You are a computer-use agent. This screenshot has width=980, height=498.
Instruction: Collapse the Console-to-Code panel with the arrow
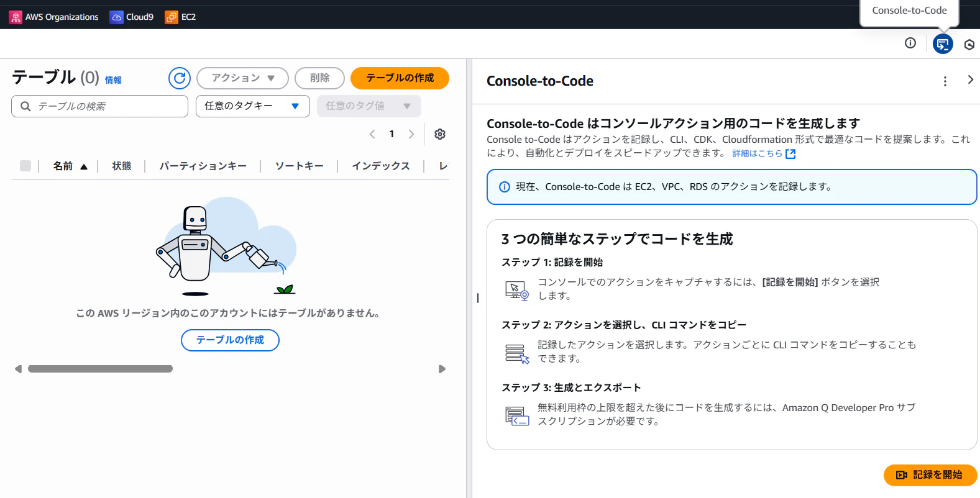pyautogui.click(x=970, y=79)
